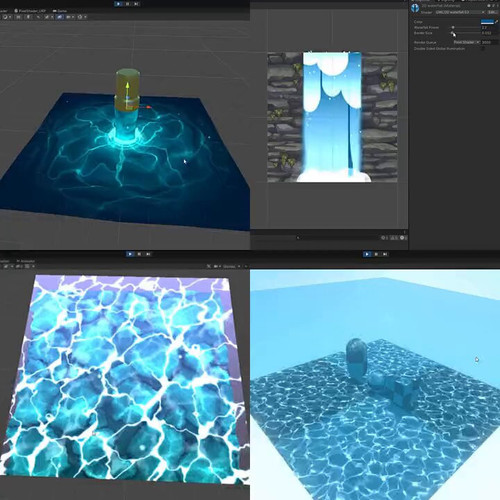The image size is (500, 500).
Task: Click first toolbar icon in bottom-left scene view
Action: coord(6,266)
